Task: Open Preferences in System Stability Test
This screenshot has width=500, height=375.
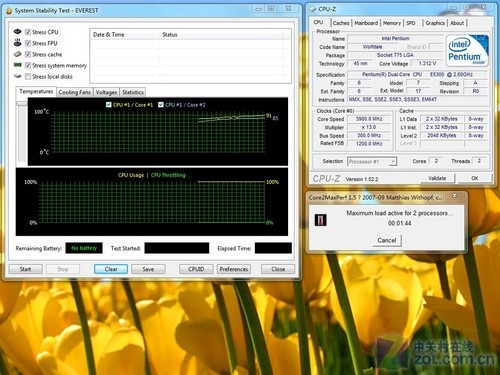Action: click(x=233, y=269)
